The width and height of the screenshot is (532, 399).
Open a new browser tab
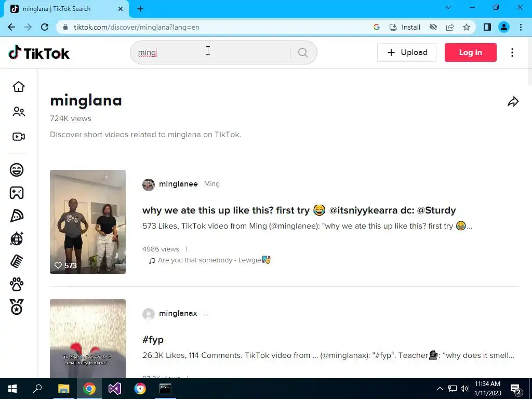pos(140,9)
